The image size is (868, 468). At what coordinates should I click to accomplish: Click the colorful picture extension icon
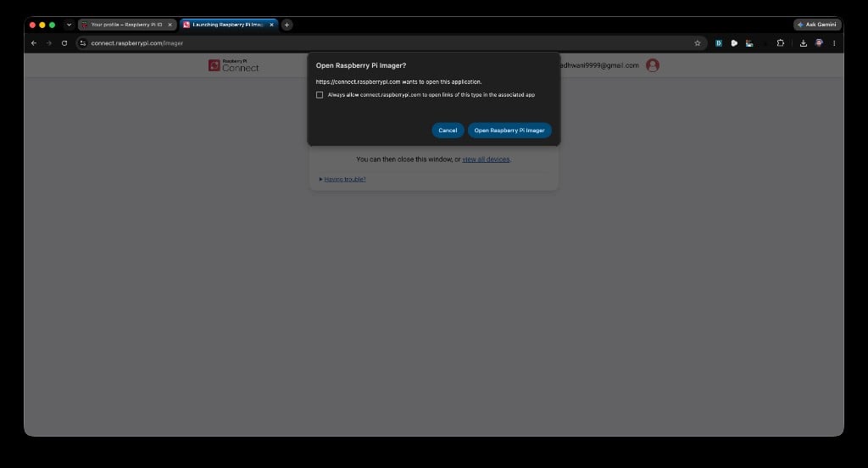click(x=749, y=42)
